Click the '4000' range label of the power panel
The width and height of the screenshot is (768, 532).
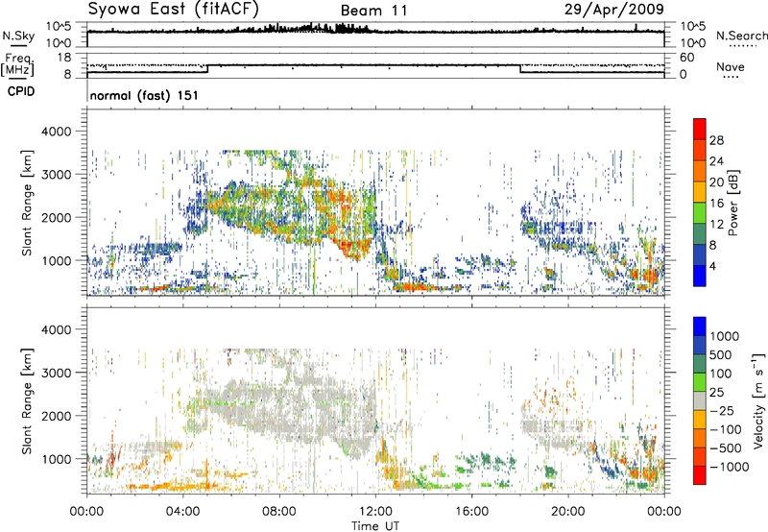click(57, 132)
